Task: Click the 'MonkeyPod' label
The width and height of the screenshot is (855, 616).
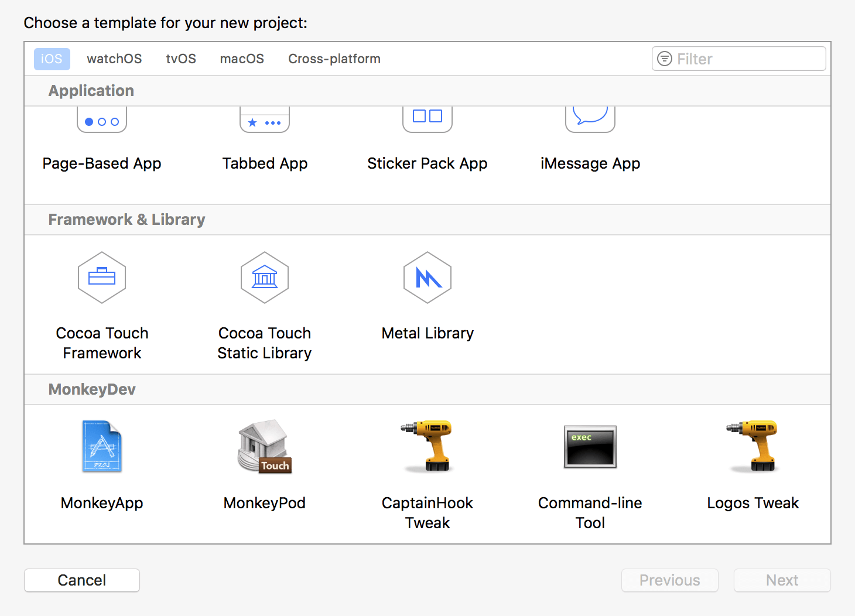Action: [265, 503]
